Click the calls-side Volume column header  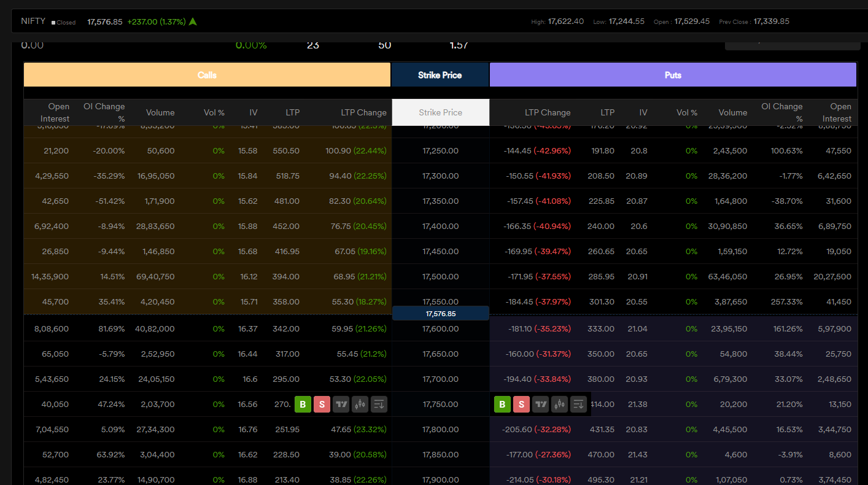click(160, 112)
